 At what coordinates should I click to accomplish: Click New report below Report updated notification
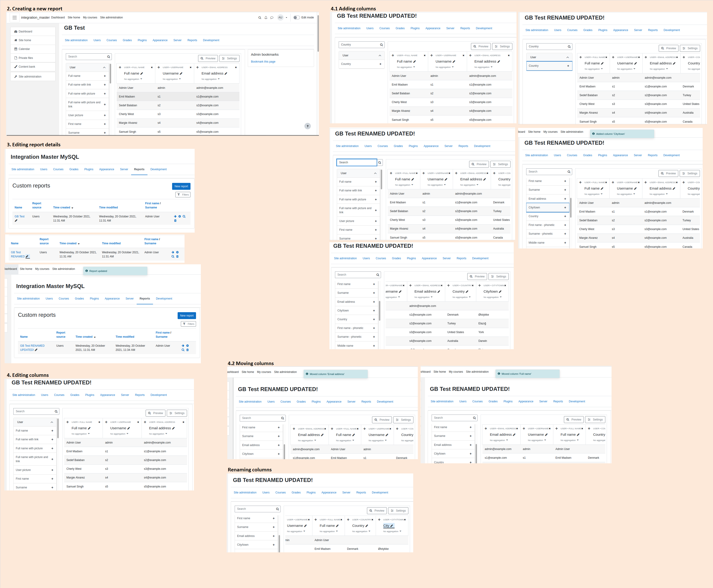click(187, 316)
